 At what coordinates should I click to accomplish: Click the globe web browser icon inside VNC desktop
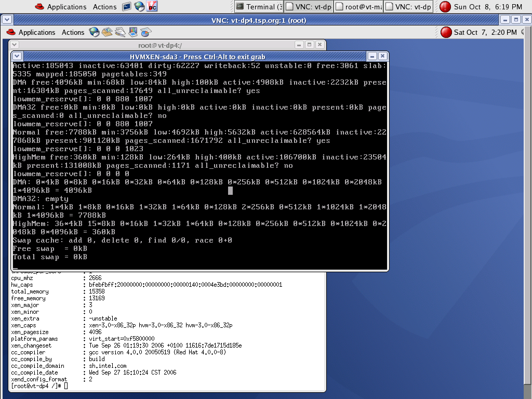pyautogui.click(x=94, y=32)
